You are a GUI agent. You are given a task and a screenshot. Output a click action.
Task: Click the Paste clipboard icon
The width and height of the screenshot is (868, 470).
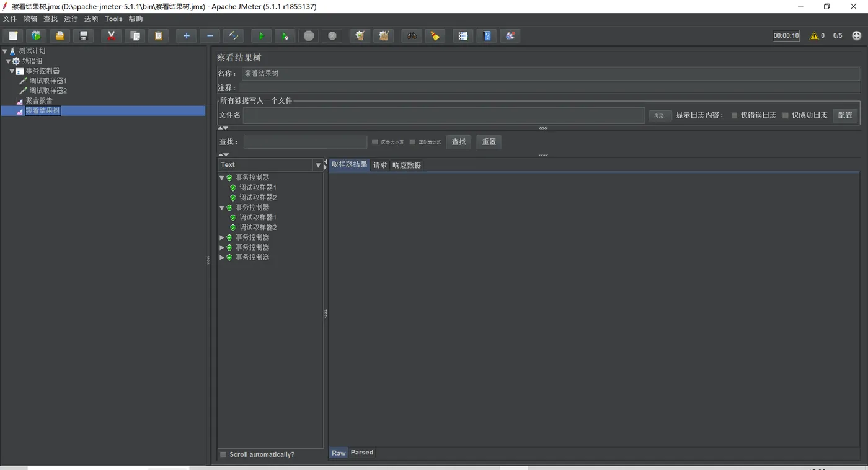point(159,36)
